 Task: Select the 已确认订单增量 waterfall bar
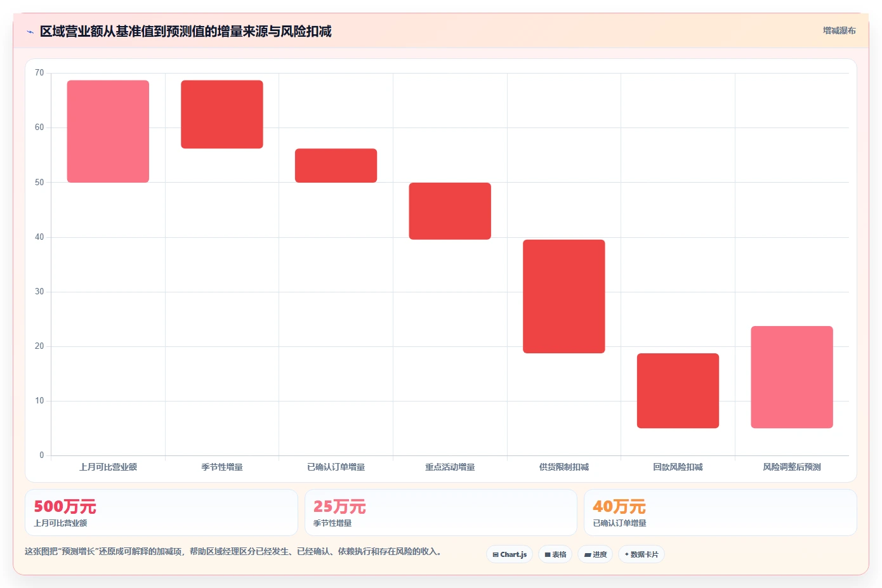coord(336,166)
